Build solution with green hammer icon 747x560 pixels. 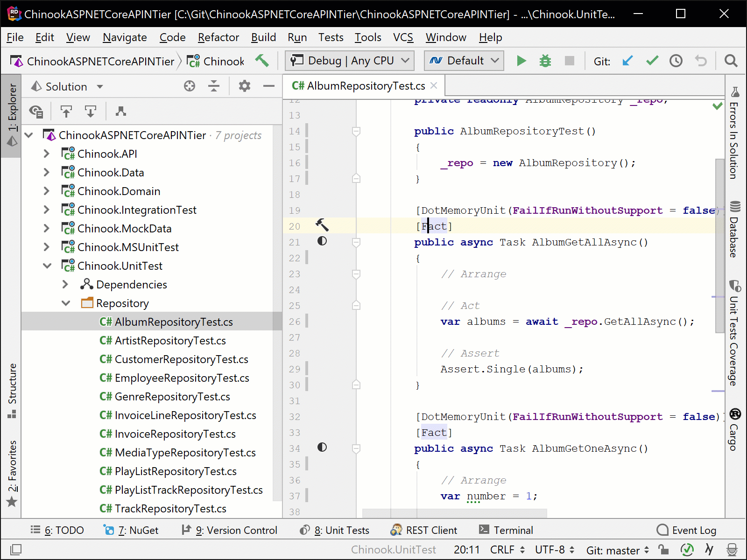262,60
